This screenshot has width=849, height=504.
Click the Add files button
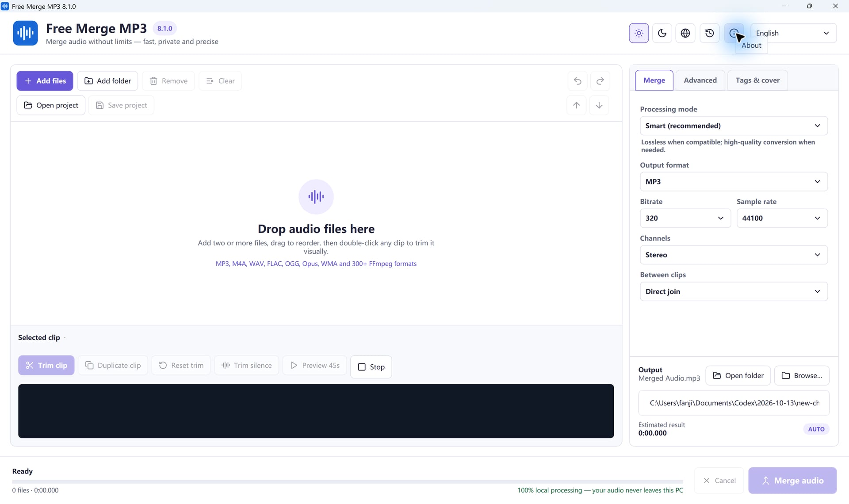[45, 81]
